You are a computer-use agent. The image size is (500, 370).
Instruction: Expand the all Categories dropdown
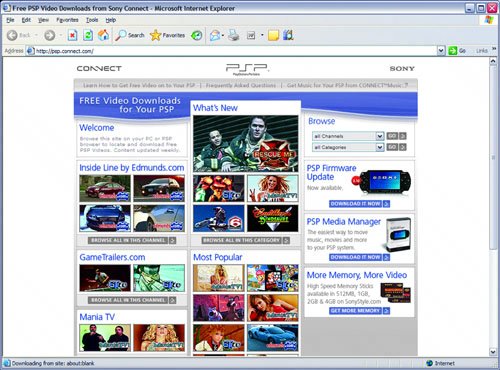(379, 147)
